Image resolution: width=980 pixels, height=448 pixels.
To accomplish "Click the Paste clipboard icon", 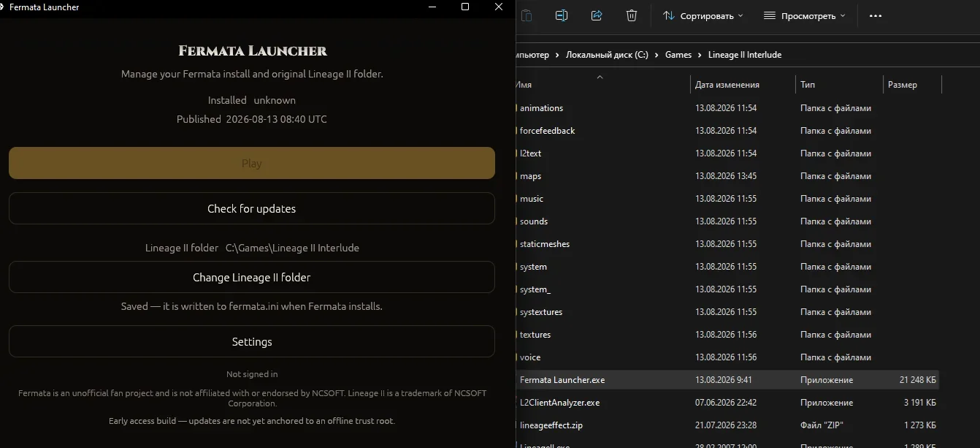I will (x=527, y=15).
